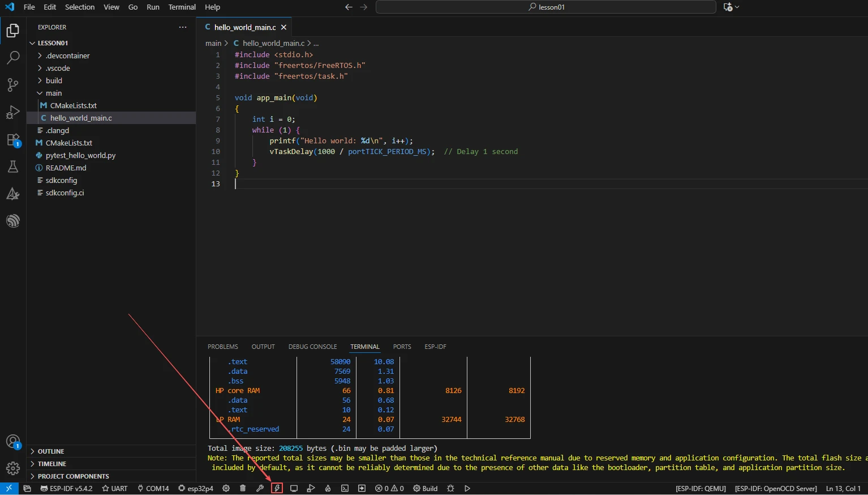This screenshot has height=495, width=868.
Task: Open the Search view in activity bar
Action: [x=12, y=58]
